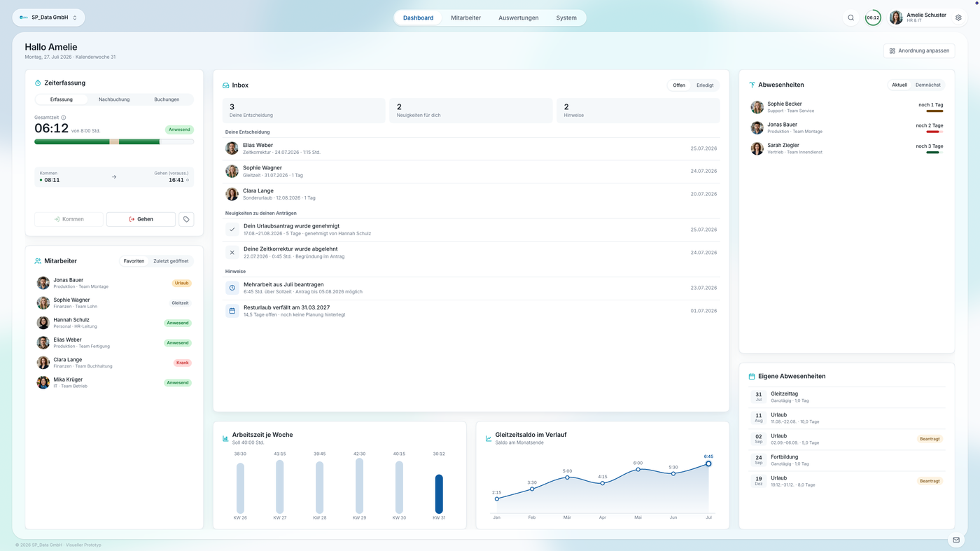Click Jonas Bauer's red remaining-days bar

pyautogui.click(x=934, y=132)
